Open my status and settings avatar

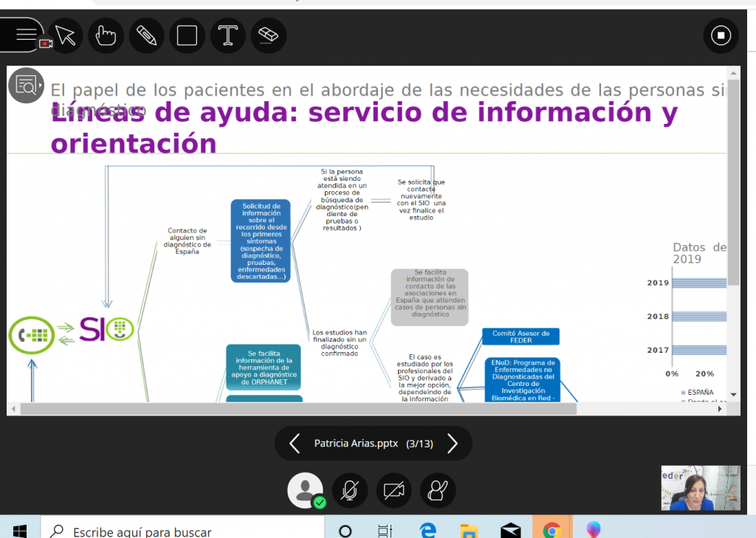tap(305, 491)
